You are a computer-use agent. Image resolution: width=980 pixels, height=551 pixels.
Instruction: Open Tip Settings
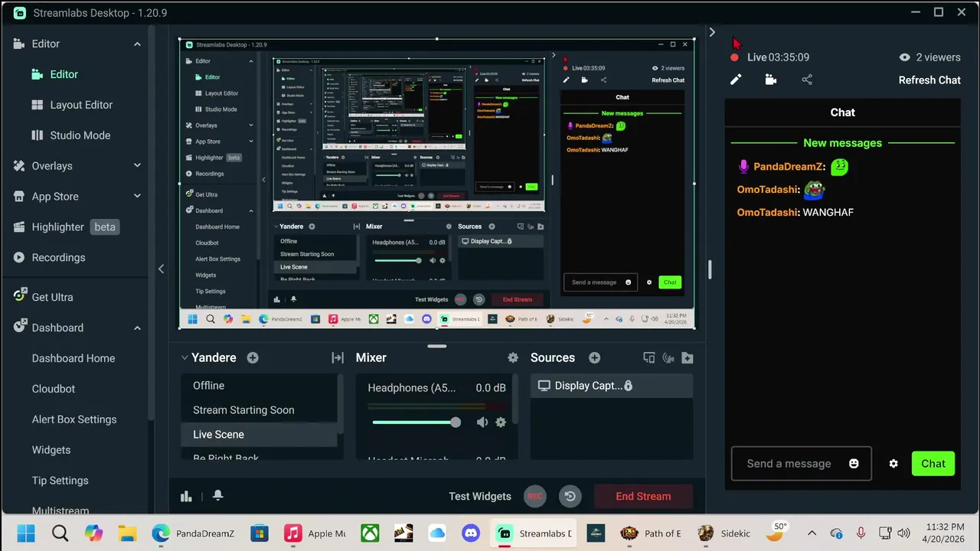pos(60,481)
